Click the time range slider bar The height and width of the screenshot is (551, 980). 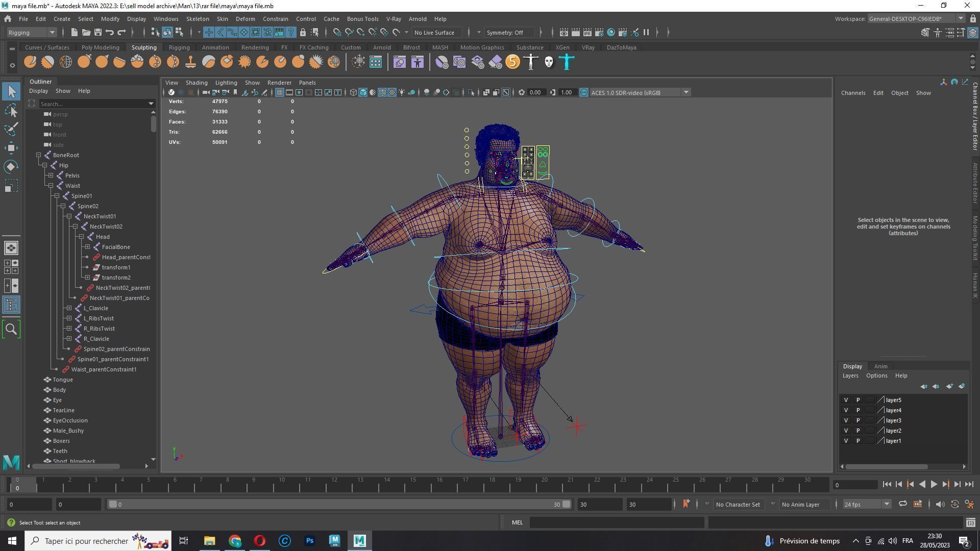click(339, 504)
